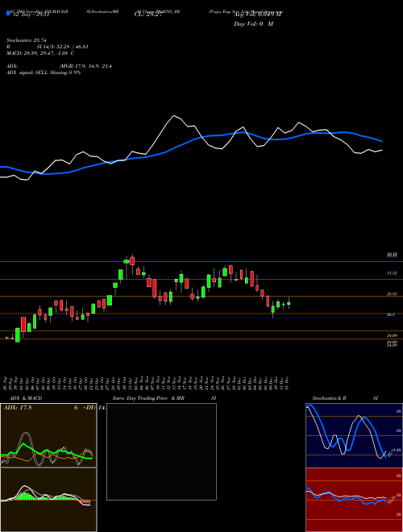Click the 'Day Vol: 0 M' text
This screenshot has height=532, width=403.
tap(253, 24)
